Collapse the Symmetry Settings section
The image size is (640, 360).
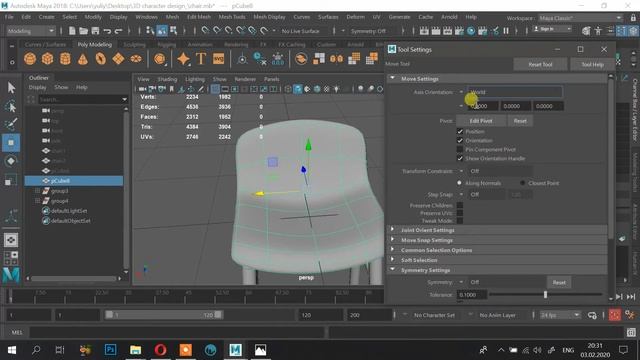pos(393,270)
